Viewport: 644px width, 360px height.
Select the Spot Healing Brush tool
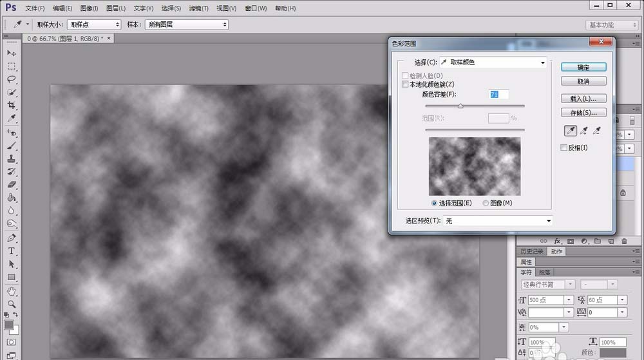click(x=12, y=133)
